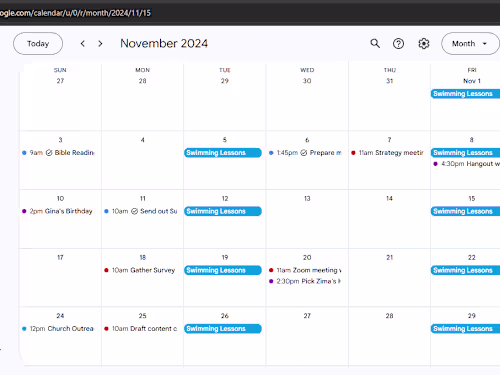
Task: Open the 2:30pm Pick Zima's event
Action: point(305,281)
